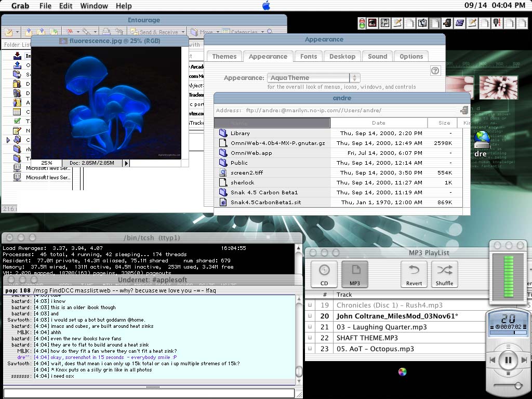Switch to the Desktop tab in Appearance
The width and height of the screenshot is (532, 399).
tap(342, 56)
